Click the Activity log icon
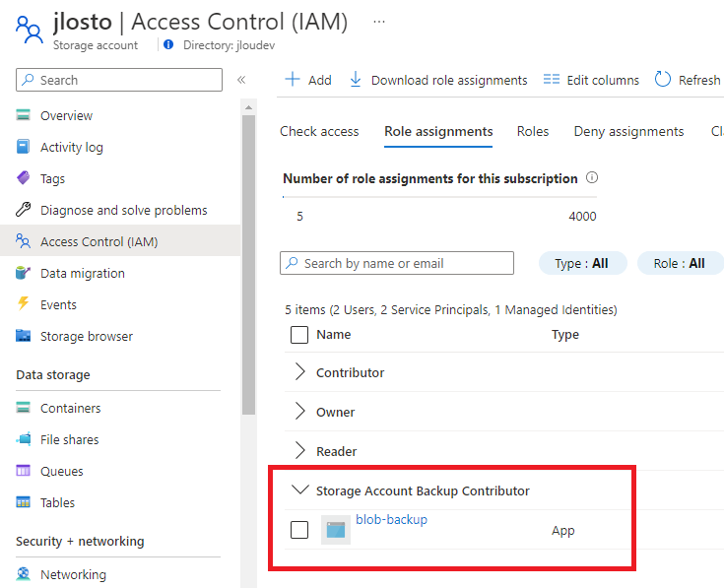Viewport: 724px width, 588px height. tap(23, 147)
